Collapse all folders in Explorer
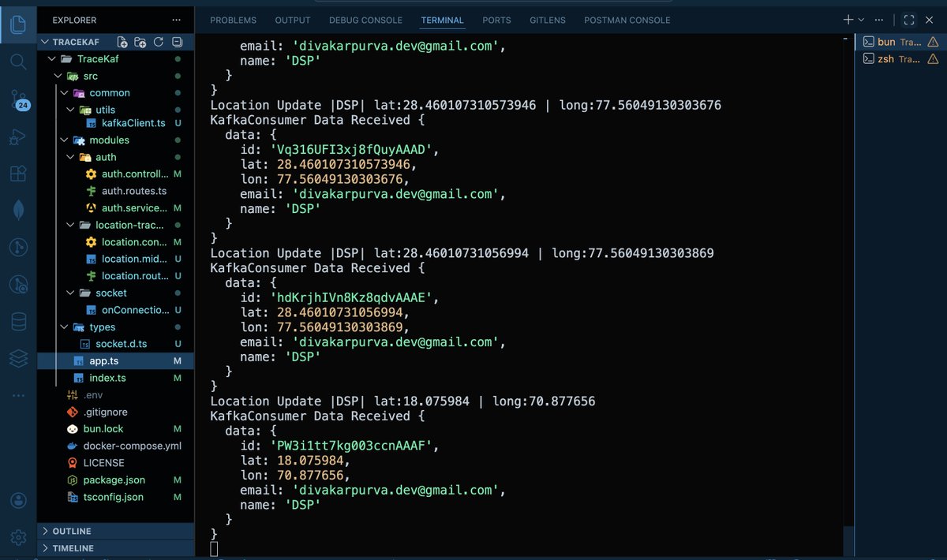This screenshot has width=947, height=560. click(x=177, y=42)
